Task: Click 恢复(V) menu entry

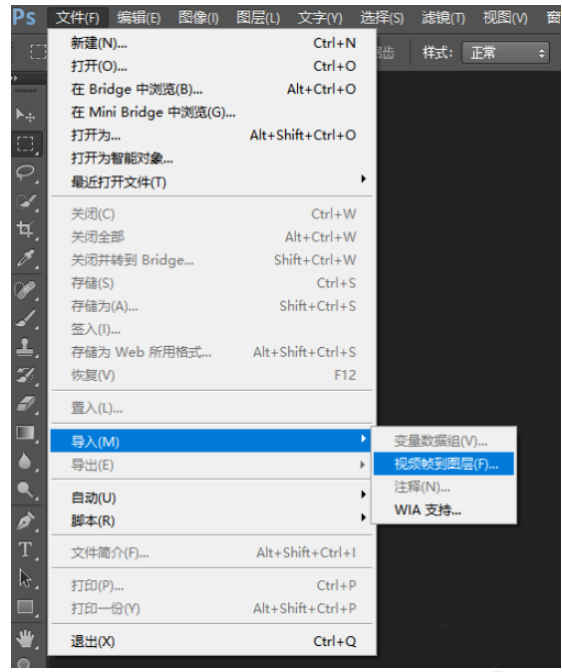Action: 211,375
